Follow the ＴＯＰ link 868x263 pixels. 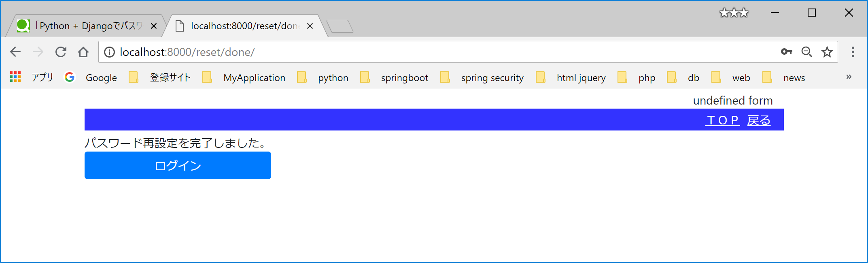coord(722,120)
